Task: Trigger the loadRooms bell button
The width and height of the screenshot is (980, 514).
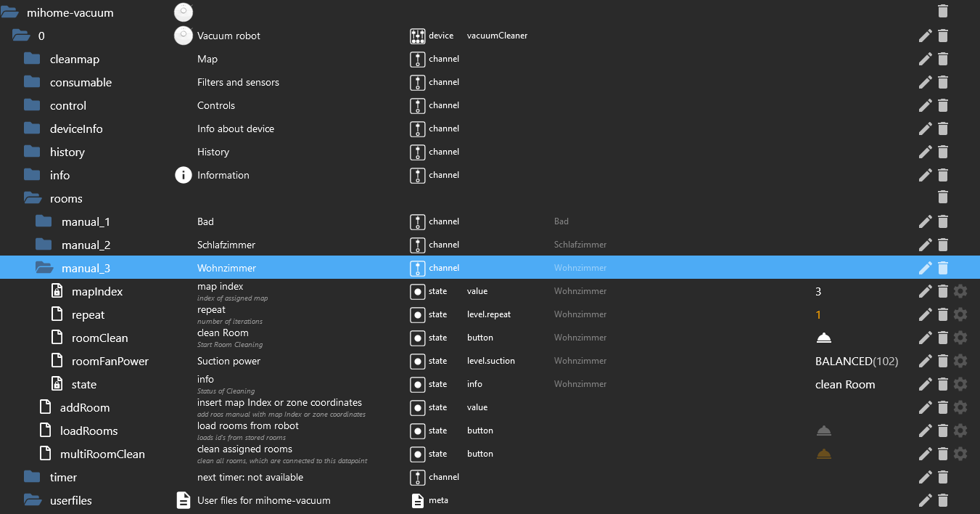Action: 823,431
